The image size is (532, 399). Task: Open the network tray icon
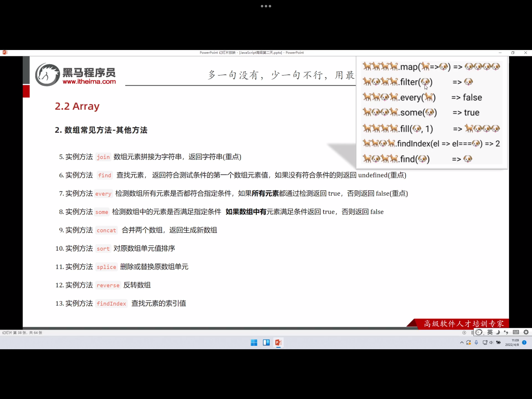point(485,343)
